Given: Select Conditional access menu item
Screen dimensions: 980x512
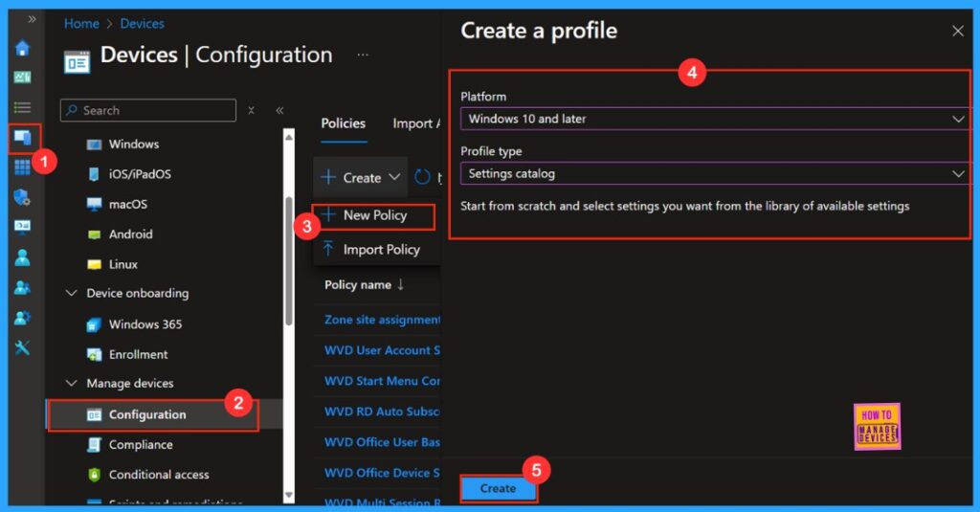Looking at the screenshot, I should (159, 475).
